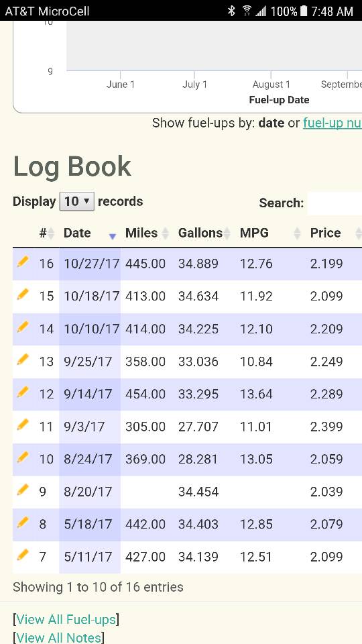
Task: Sort entries by Price column header
Action: pos(334,233)
